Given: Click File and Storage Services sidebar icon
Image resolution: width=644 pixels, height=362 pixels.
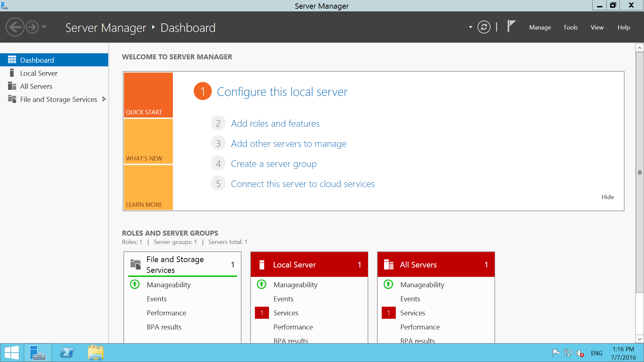Looking at the screenshot, I should pyautogui.click(x=12, y=99).
